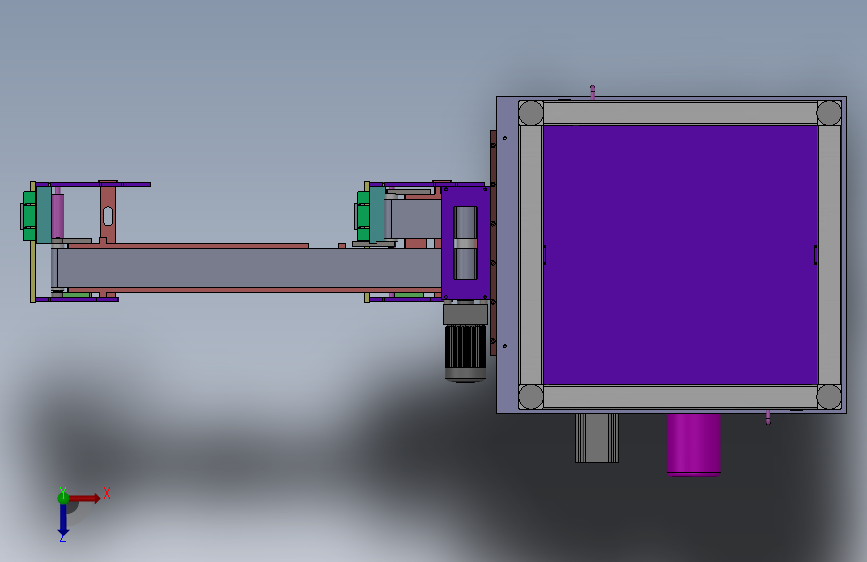
Task: Select the bottom-right gray corner post of the box
Action: point(829,397)
